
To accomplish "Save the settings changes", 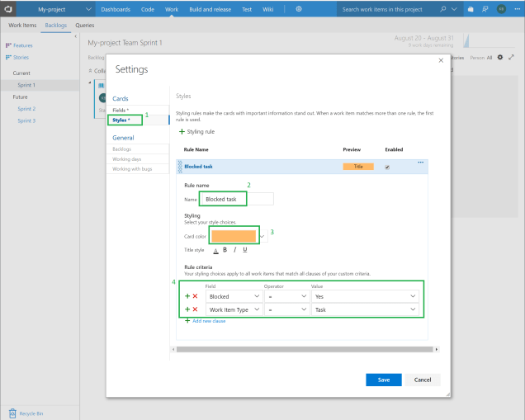I will coord(383,380).
